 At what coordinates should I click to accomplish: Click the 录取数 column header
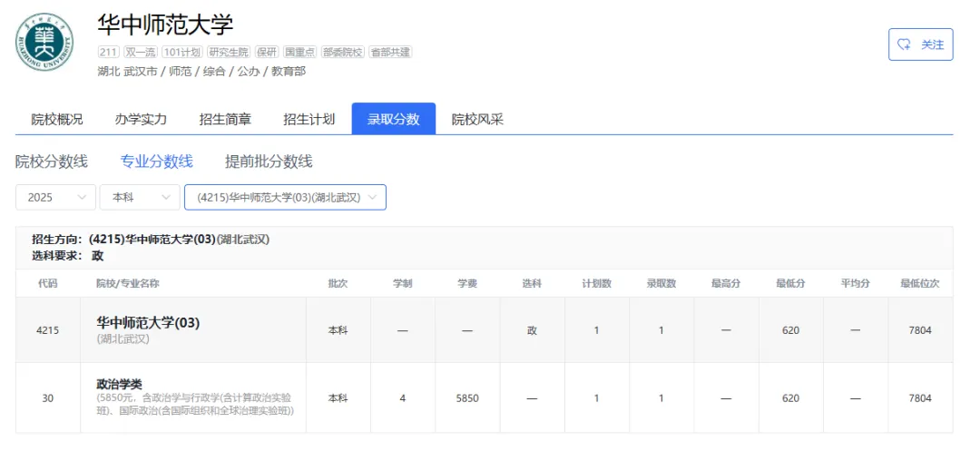(661, 284)
